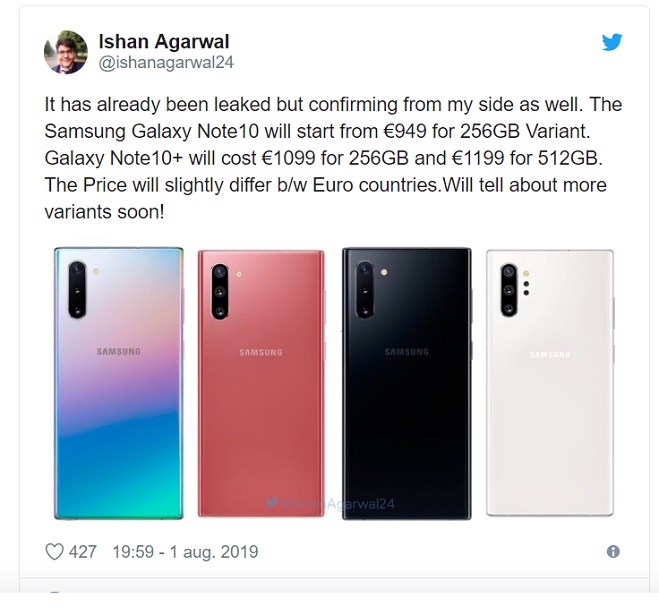Screen dimensions: 659x607
Task: Click the tweet text about Note10 pricing
Action: 332,158
